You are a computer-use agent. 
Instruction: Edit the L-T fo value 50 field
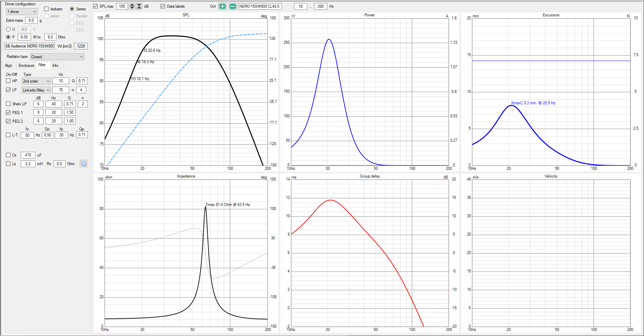coord(27,135)
